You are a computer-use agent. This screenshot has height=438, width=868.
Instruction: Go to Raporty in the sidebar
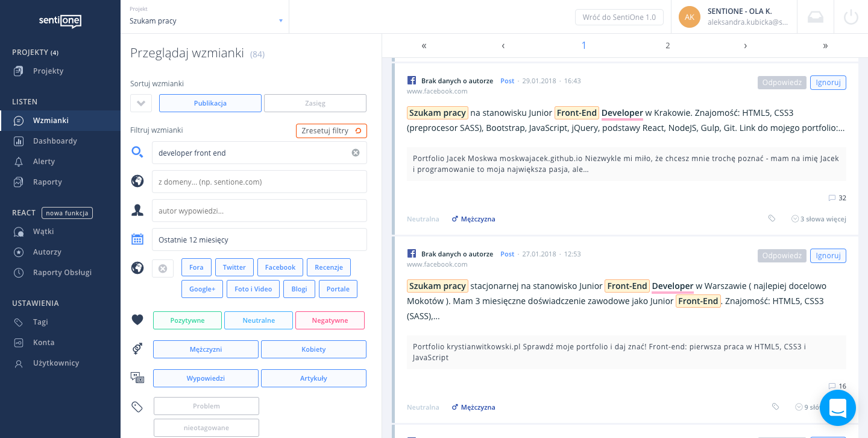tap(48, 182)
